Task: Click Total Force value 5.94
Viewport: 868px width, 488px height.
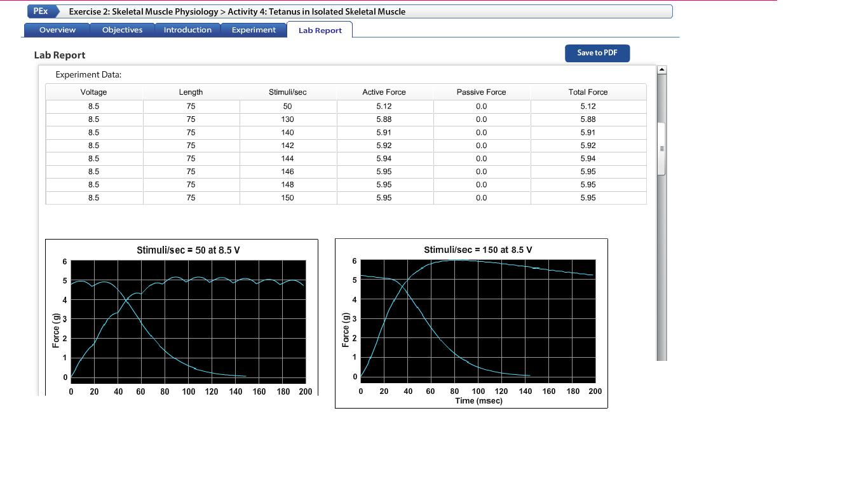Action: (x=588, y=158)
